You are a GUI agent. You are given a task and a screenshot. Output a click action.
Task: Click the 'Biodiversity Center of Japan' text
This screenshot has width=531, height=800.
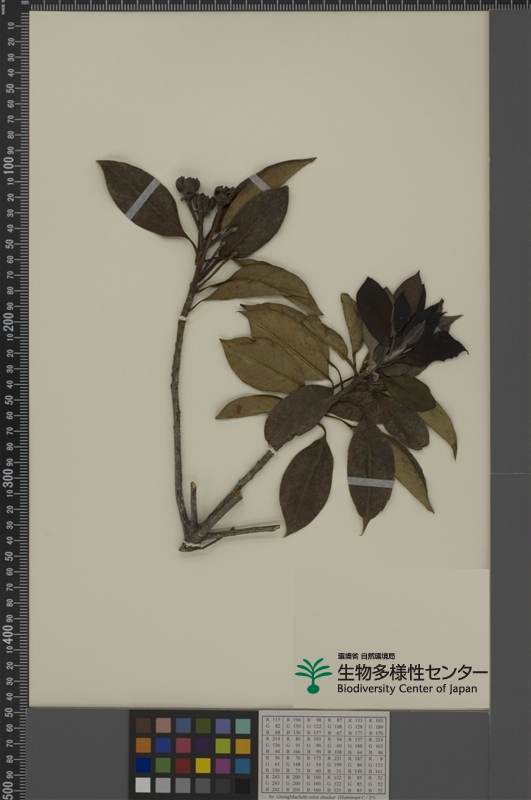[x=407, y=689]
